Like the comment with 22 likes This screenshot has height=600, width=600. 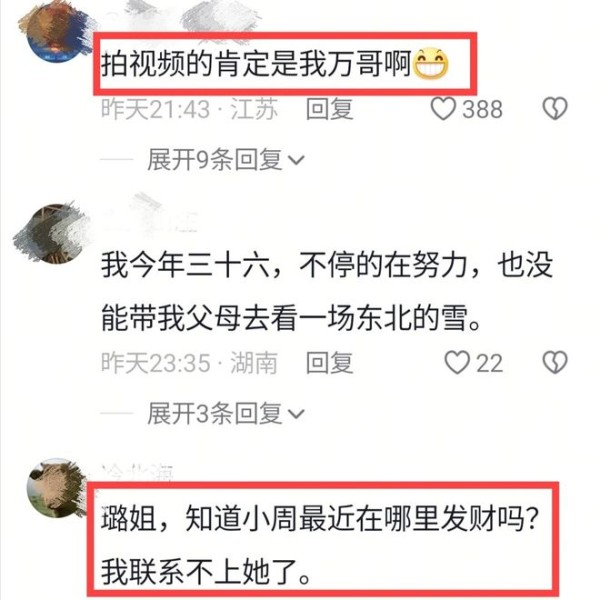point(457,362)
